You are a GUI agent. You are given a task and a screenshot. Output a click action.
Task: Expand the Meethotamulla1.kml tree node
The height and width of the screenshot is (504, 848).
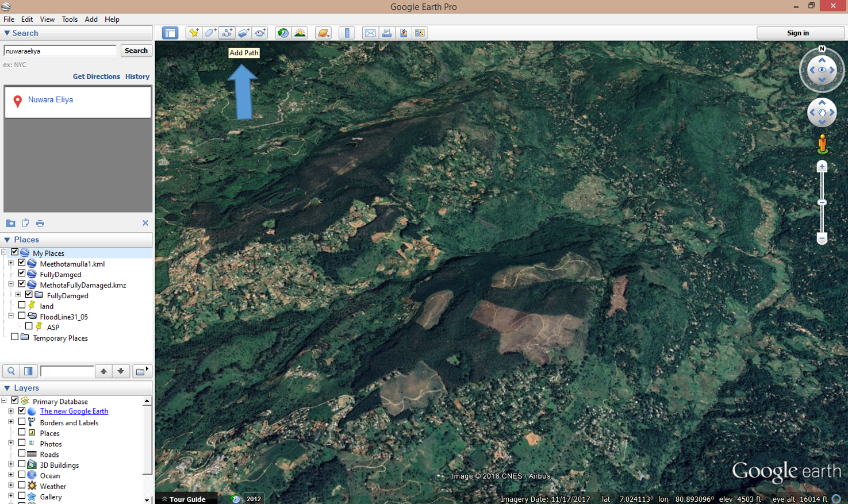pyautogui.click(x=11, y=263)
